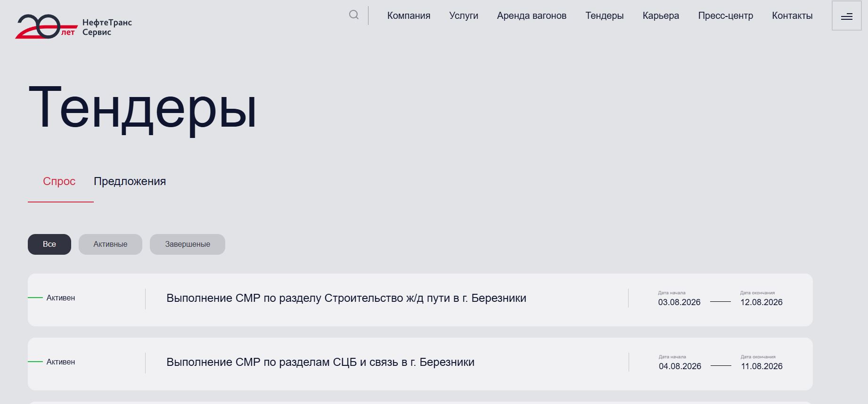This screenshot has width=868, height=404.
Task: Open the Контакты page
Action: coord(792,16)
